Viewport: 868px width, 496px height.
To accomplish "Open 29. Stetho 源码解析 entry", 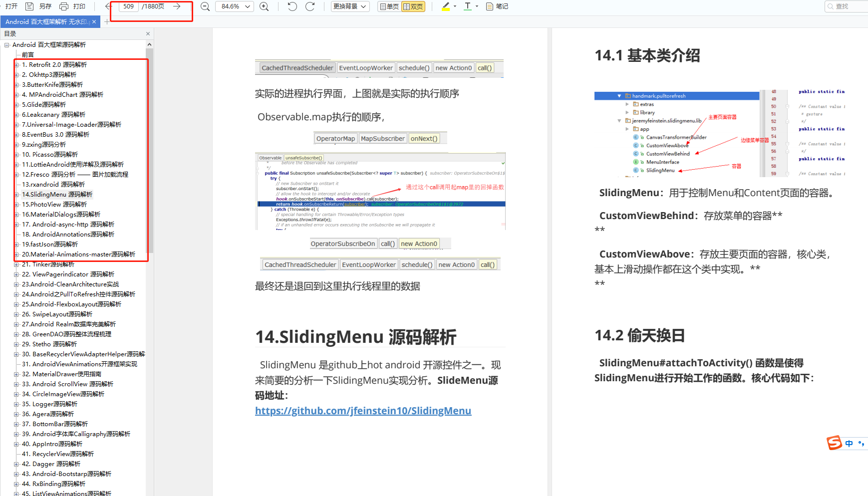I will click(49, 344).
